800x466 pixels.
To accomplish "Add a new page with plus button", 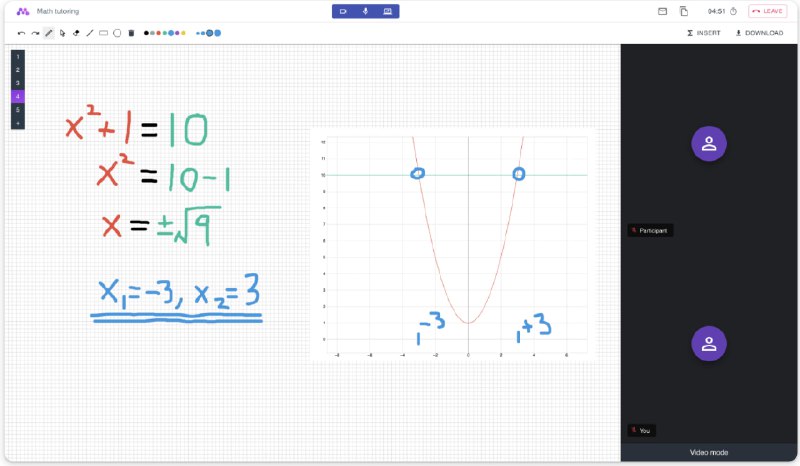I will click(x=17, y=122).
